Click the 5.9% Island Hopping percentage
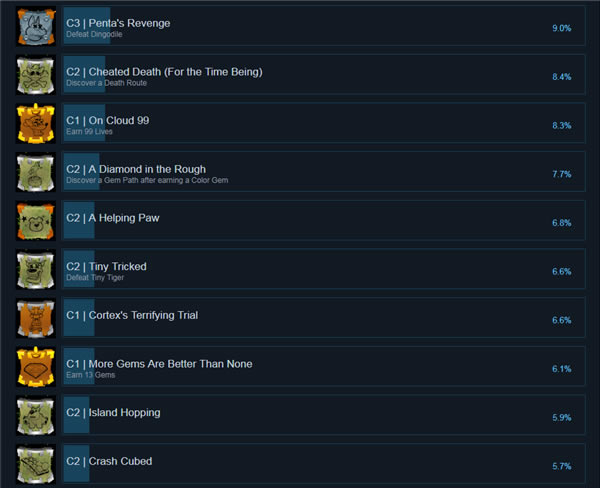Viewport: 600px width, 488px height. (561, 418)
